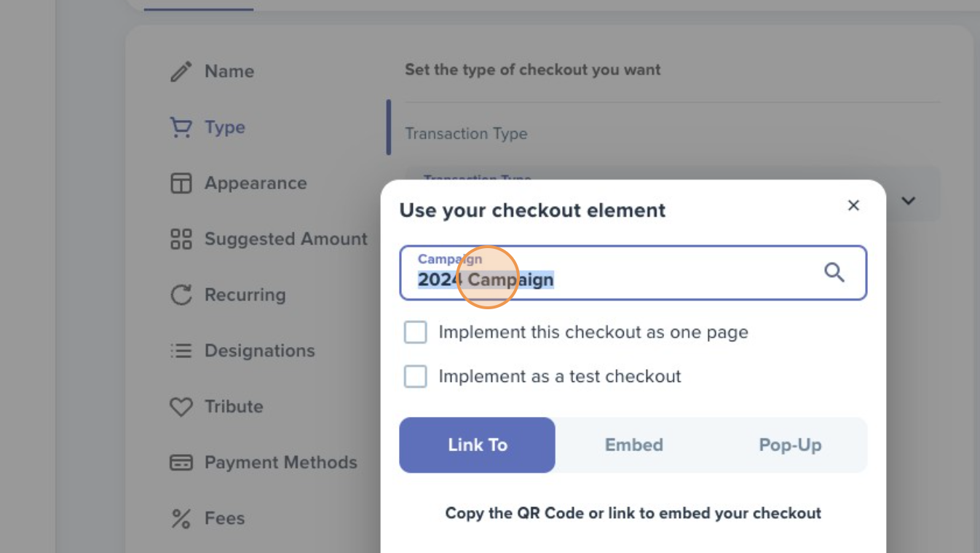Click the Designations list icon

pyautogui.click(x=181, y=351)
